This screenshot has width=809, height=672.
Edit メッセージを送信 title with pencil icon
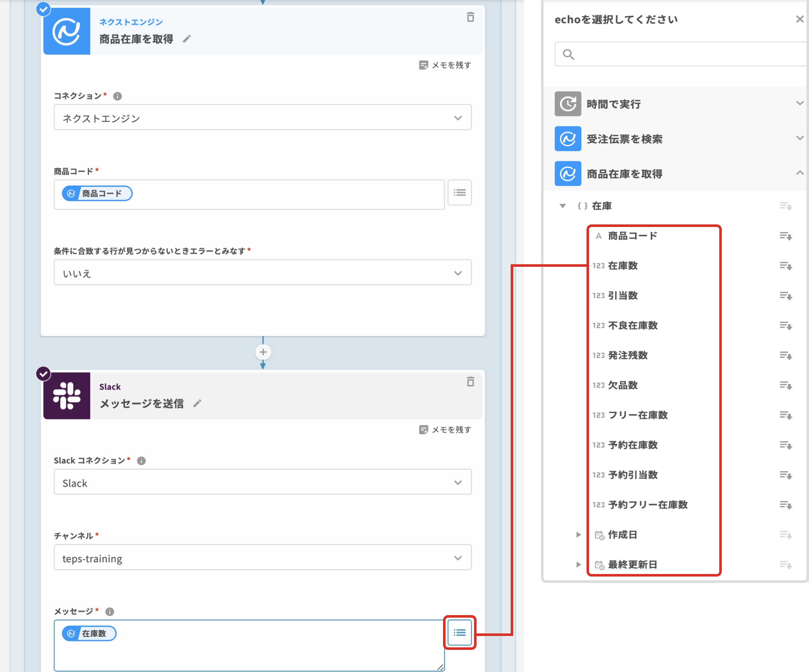pyautogui.click(x=197, y=403)
